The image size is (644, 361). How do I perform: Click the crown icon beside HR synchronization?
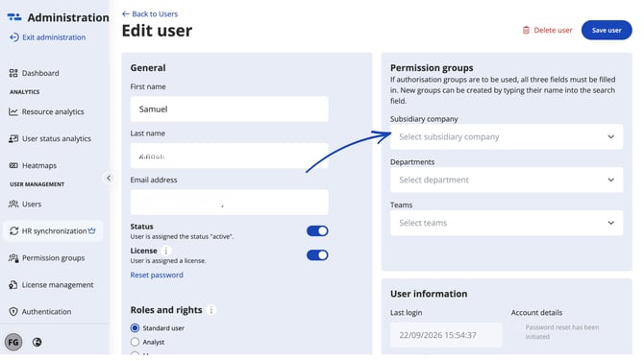pos(92,230)
